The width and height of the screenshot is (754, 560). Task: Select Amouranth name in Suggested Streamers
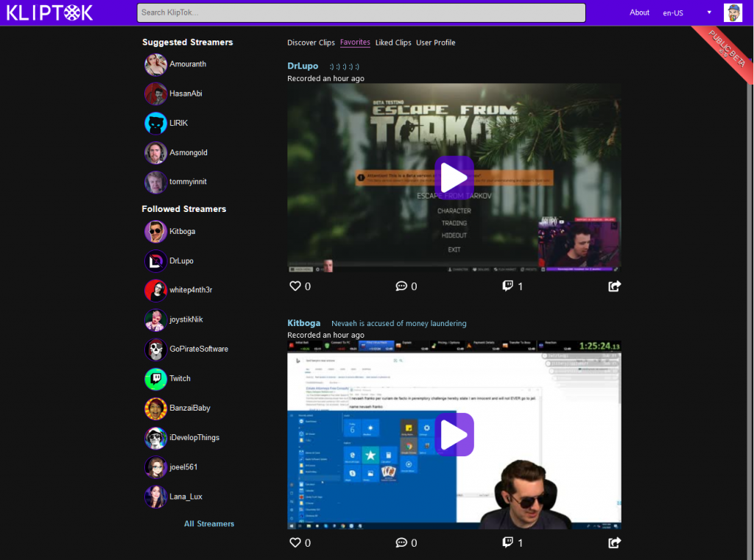click(188, 65)
